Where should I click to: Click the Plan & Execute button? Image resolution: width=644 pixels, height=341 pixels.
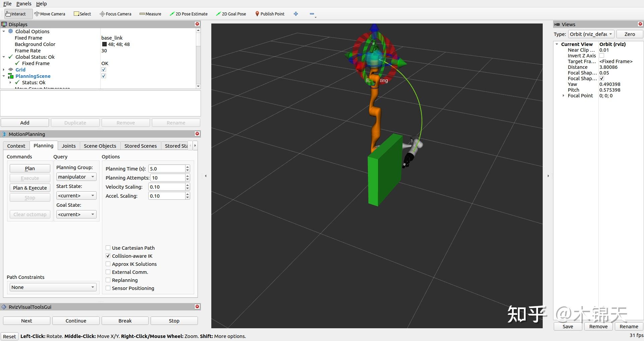point(30,188)
